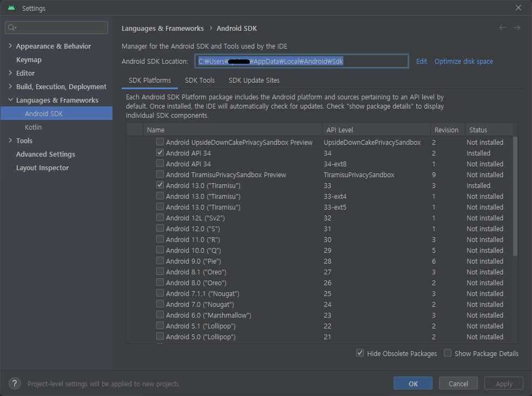Check Android 7.1.1 ("Nougat") checkbox
This screenshot has height=396, width=532.
click(x=160, y=293)
